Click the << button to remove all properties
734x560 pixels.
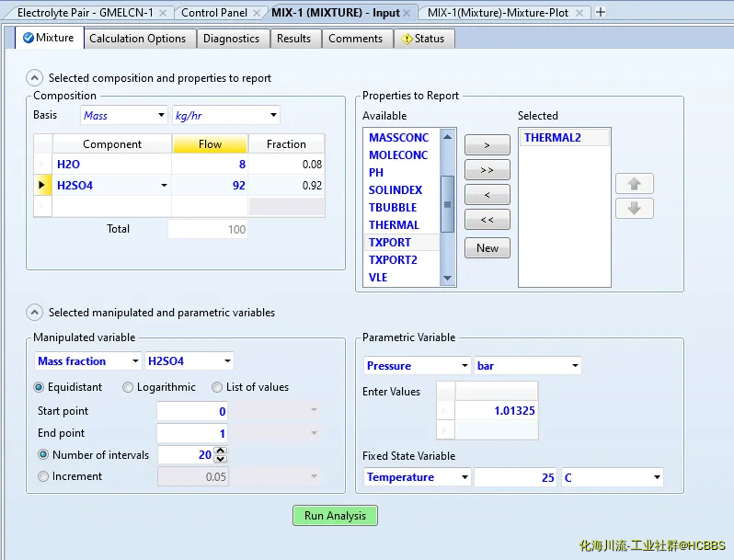(x=487, y=220)
